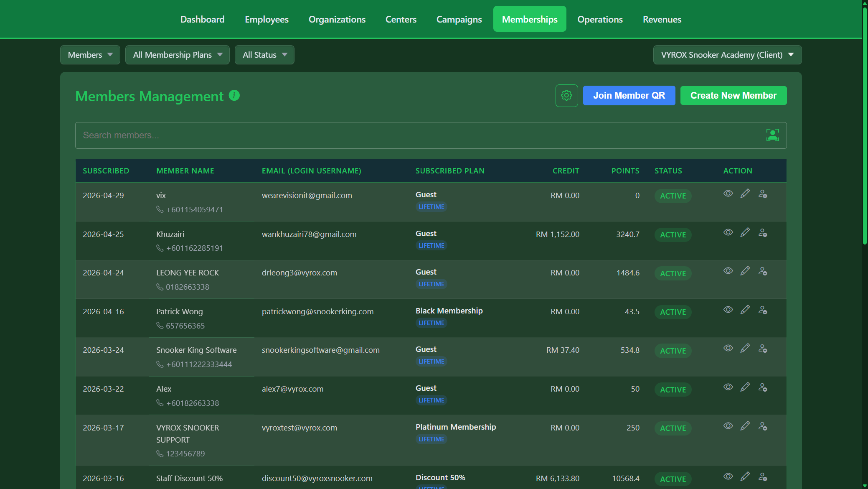View Snooker King Software with eye icon
This screenshot has width=868, height=489.
click(x=728, y=348)
